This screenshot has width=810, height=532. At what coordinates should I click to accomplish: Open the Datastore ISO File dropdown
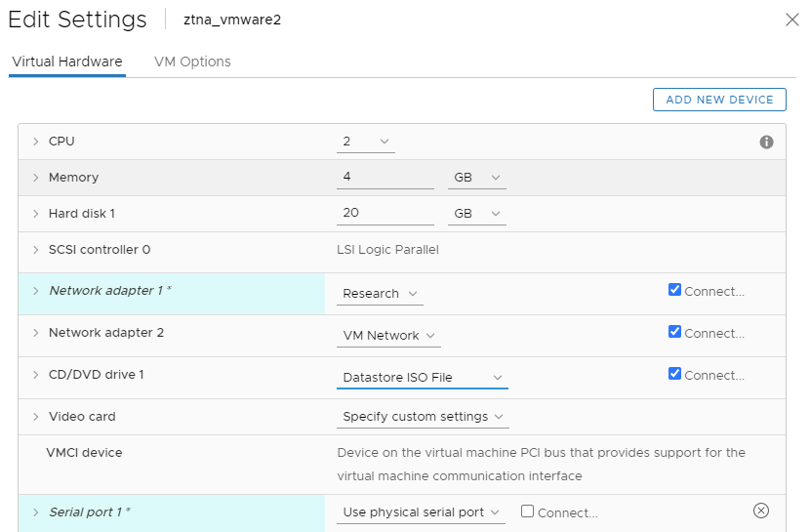[x=422, y=378]
